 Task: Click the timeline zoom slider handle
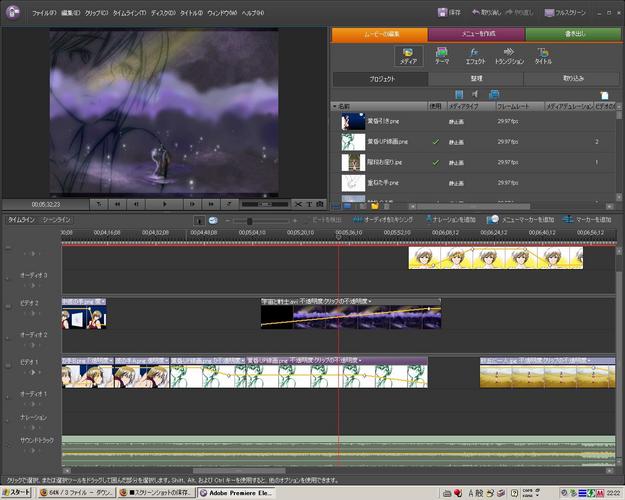[250, 221]
